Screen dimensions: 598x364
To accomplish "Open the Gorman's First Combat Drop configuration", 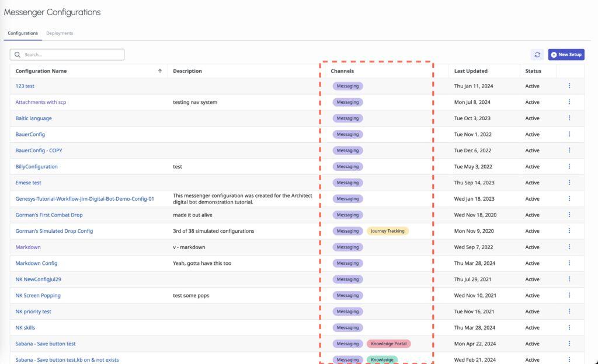I will point(50,215).
